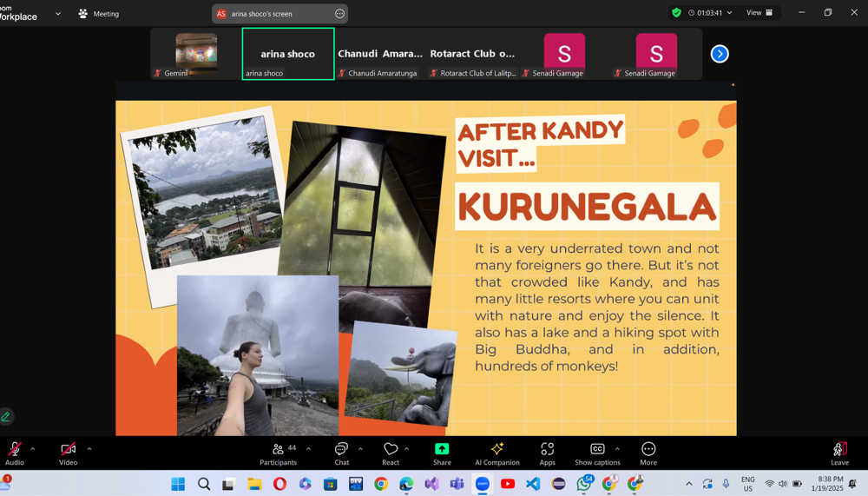
Task: Click the green encryption shield icon
Action: coord(676,13)
